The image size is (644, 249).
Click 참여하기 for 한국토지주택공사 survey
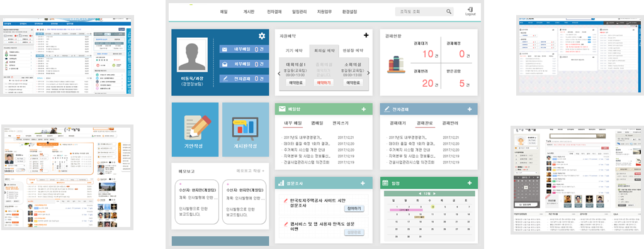[x=354, y=209]
